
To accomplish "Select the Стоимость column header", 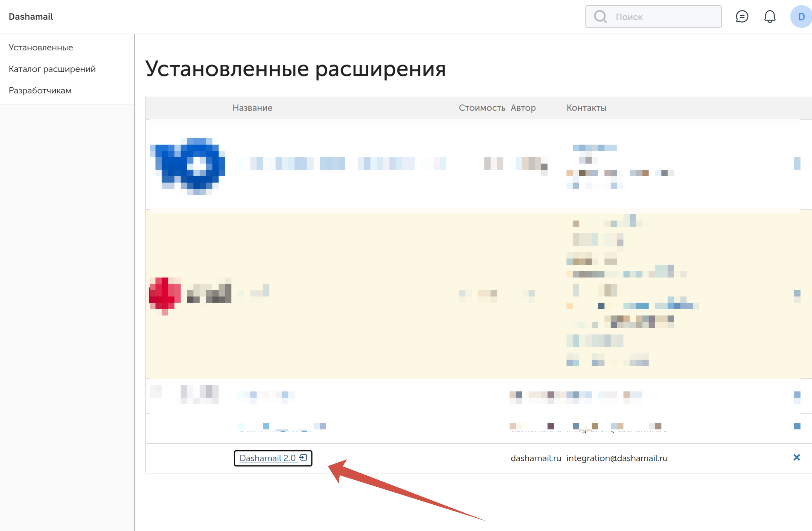I will click(x=482, y=108).
